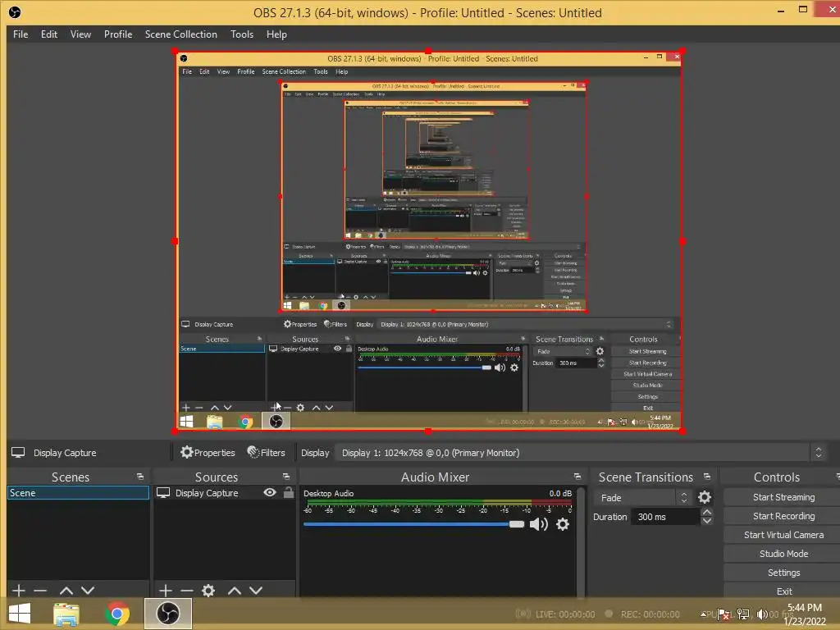
Task: Move source up in Sources toolbar
Action: point(234,591)
